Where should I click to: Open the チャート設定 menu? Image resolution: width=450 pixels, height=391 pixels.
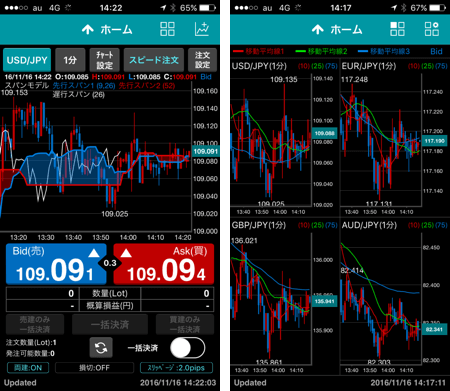coord(105,60)
